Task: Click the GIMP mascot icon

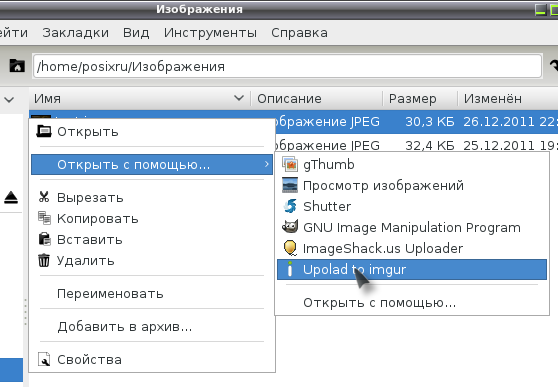Action: (290, 227)
